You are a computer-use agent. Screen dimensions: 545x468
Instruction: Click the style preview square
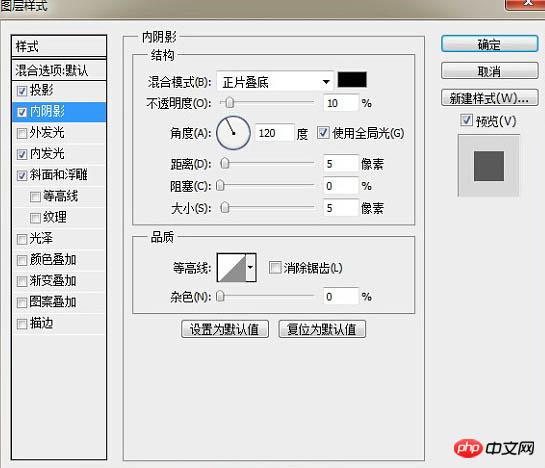488,166
